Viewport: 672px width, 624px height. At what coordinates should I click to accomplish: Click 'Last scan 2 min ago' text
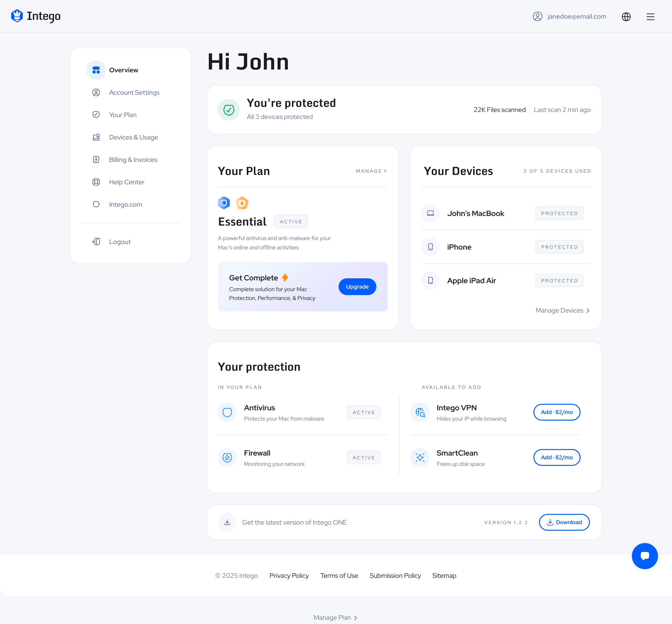pos(562,110)
